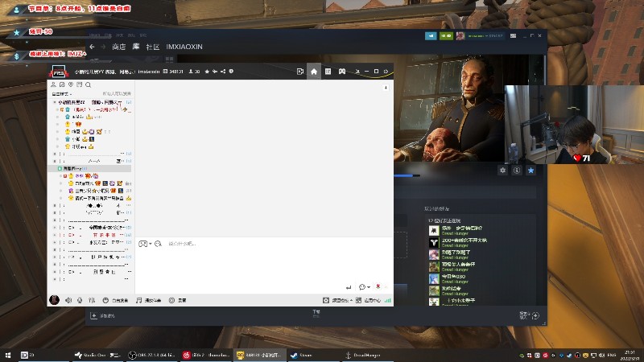
Task: Expand the red-text sub-channel in YY tree
Action: 55,235
